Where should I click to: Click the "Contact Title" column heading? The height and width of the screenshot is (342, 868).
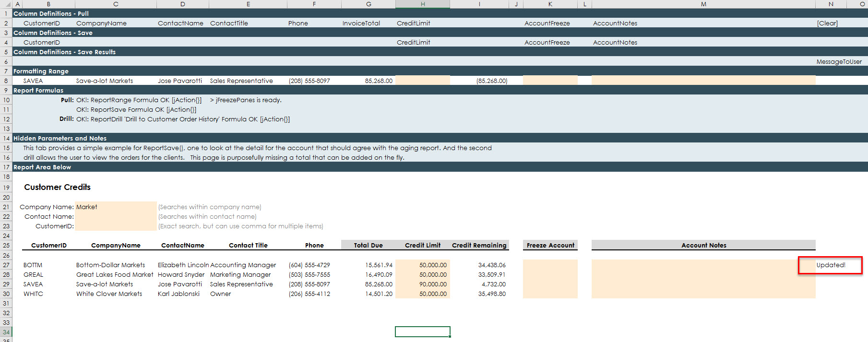tap(248, 245)
